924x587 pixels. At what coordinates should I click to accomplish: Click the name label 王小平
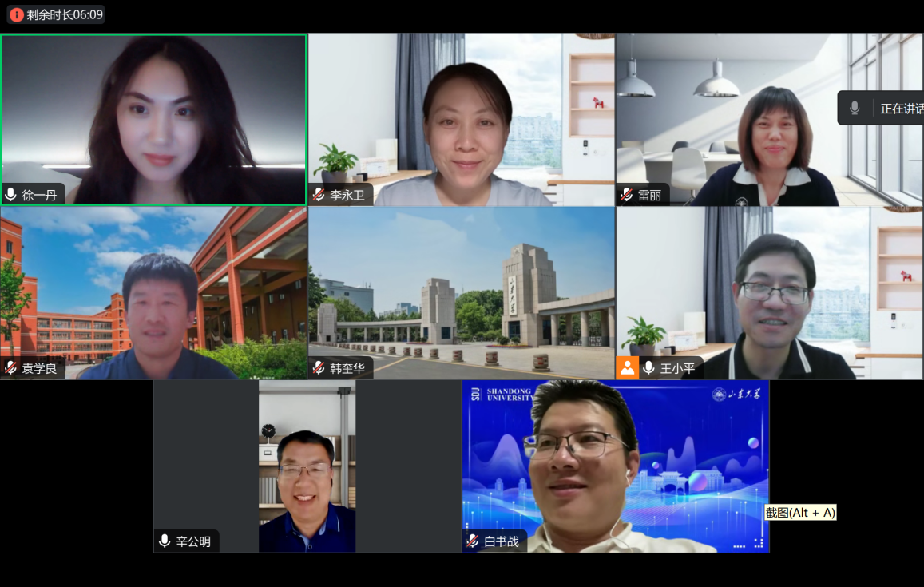(x=677, y=369)
